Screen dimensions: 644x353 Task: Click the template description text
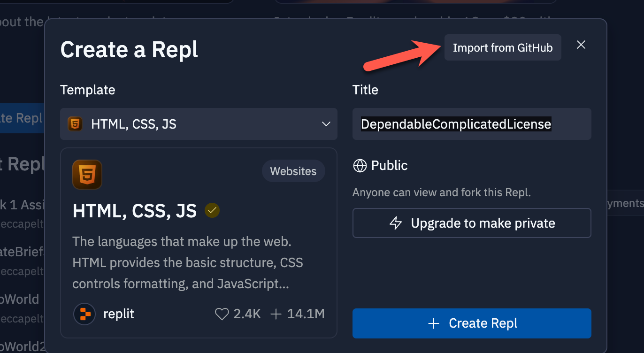tap(188, 263)
